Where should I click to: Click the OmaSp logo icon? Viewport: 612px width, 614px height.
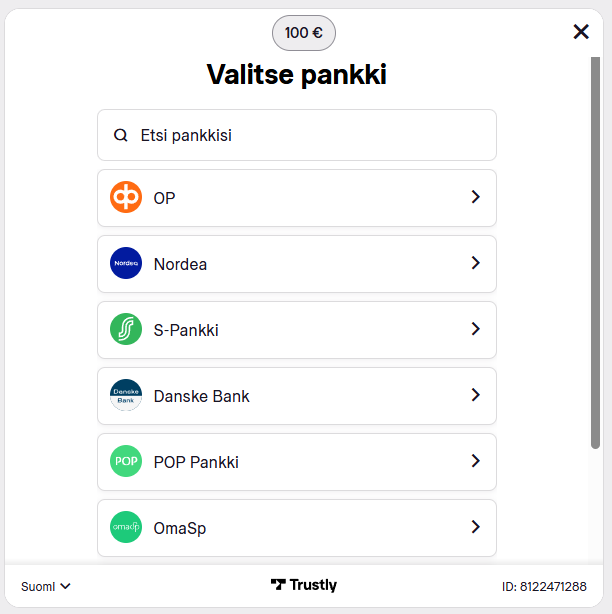point(126,527)
